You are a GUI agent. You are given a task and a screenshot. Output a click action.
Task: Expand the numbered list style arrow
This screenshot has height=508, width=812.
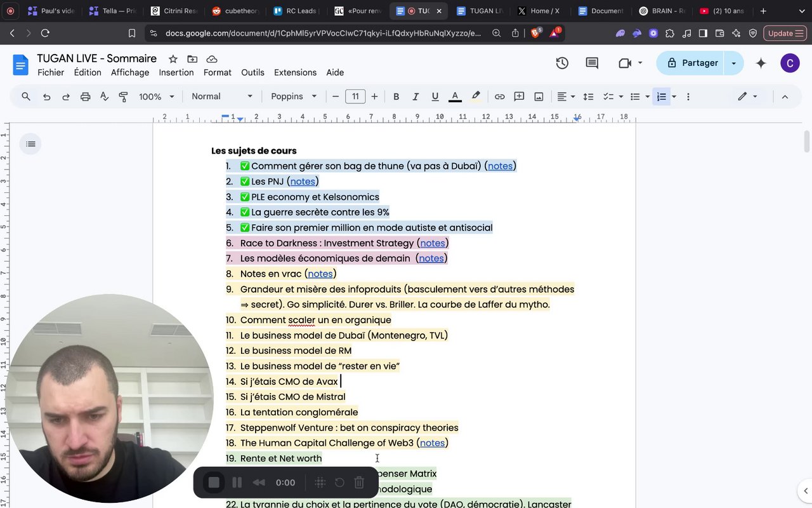(674, 97)
